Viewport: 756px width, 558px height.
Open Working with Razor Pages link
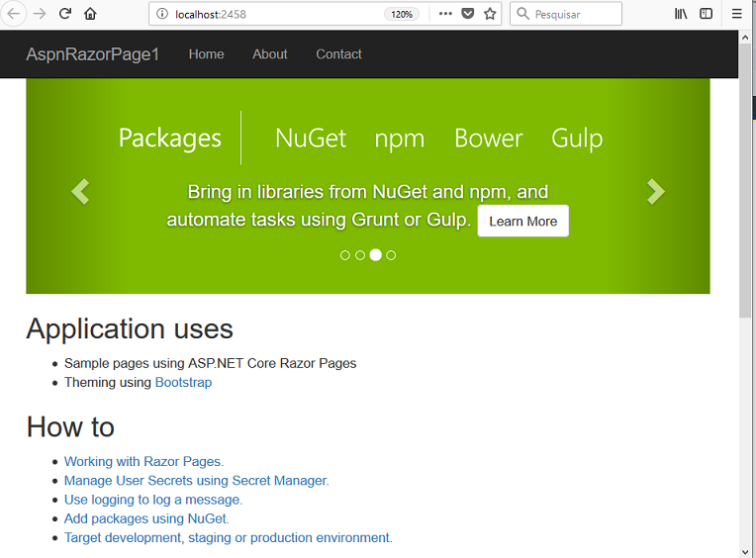(x=143, y=461)
